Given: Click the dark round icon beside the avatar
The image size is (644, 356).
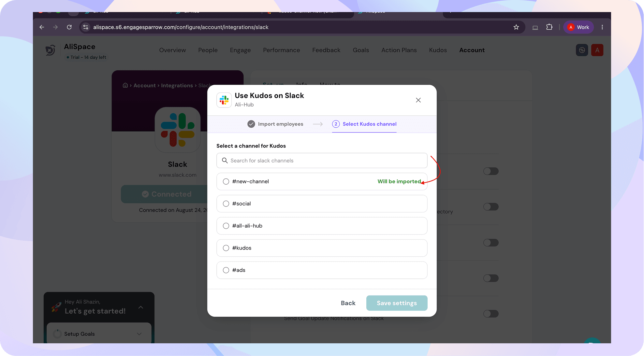Looking at the screenshot, I should (582, 50).
